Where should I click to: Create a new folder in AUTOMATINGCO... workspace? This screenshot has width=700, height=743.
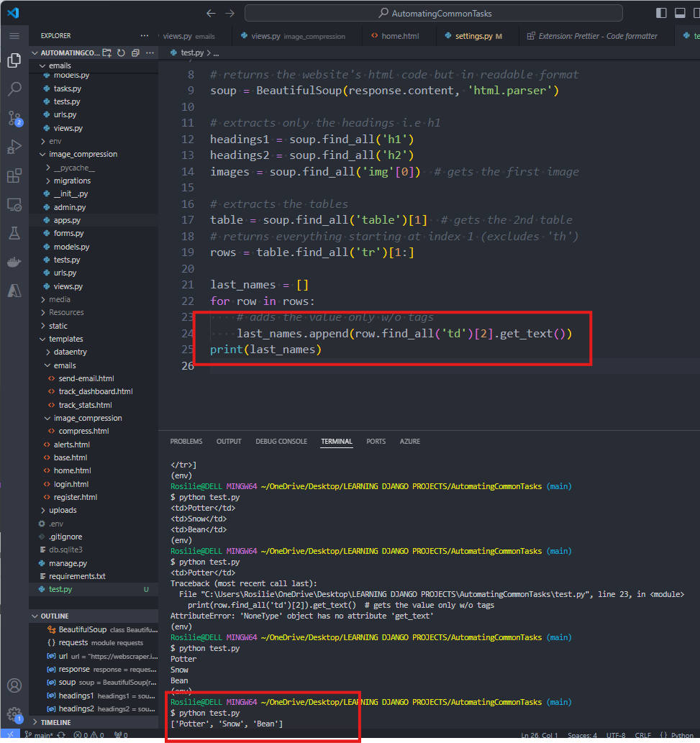pos(107,53)
